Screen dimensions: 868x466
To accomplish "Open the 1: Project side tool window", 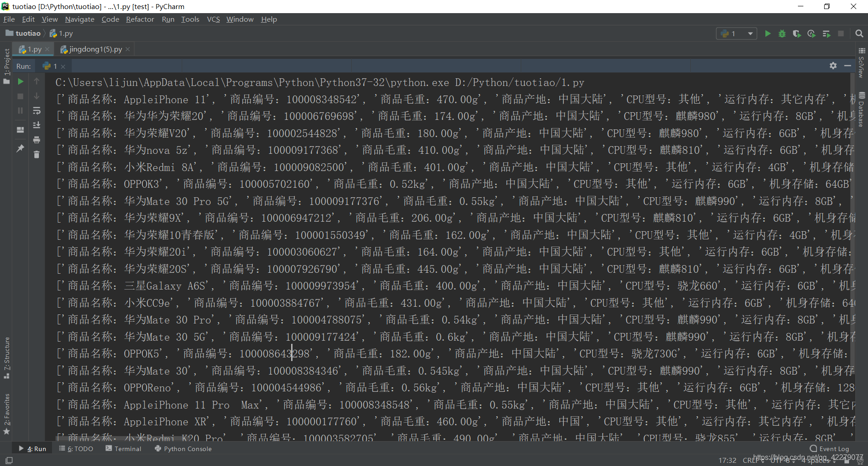I will (6, 66).
